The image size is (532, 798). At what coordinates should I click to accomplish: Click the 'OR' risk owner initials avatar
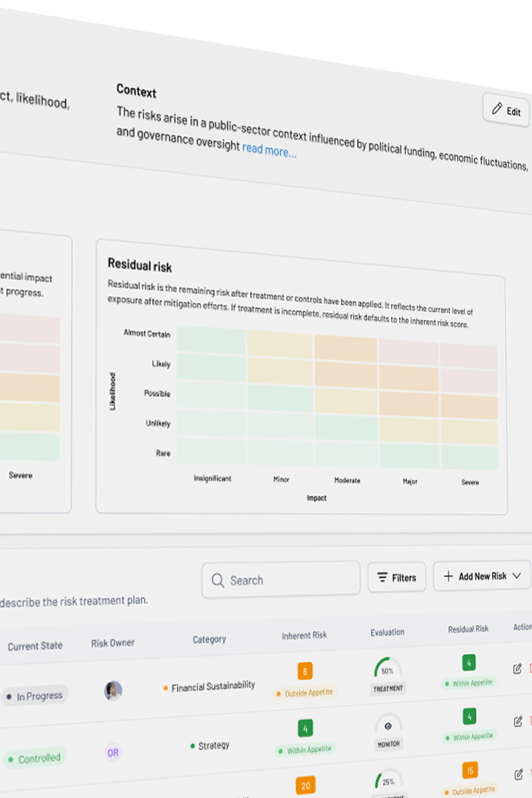tap(114, 752)
